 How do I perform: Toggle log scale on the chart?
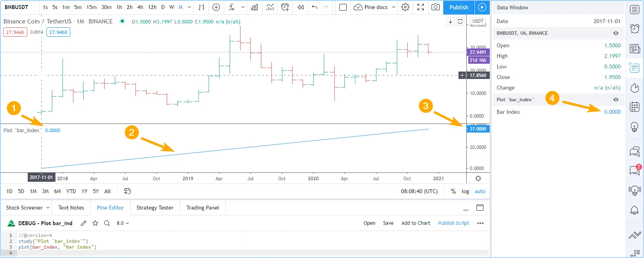pos(465,191)
